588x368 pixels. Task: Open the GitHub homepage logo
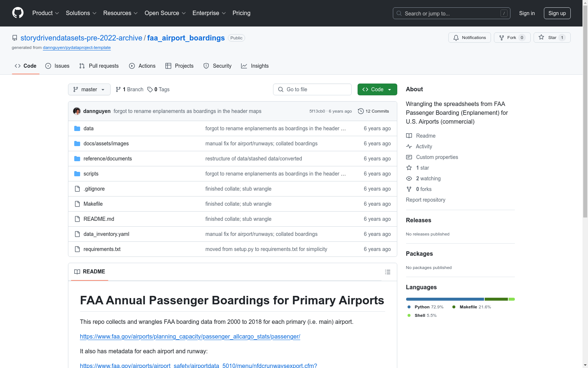point(18,13)
